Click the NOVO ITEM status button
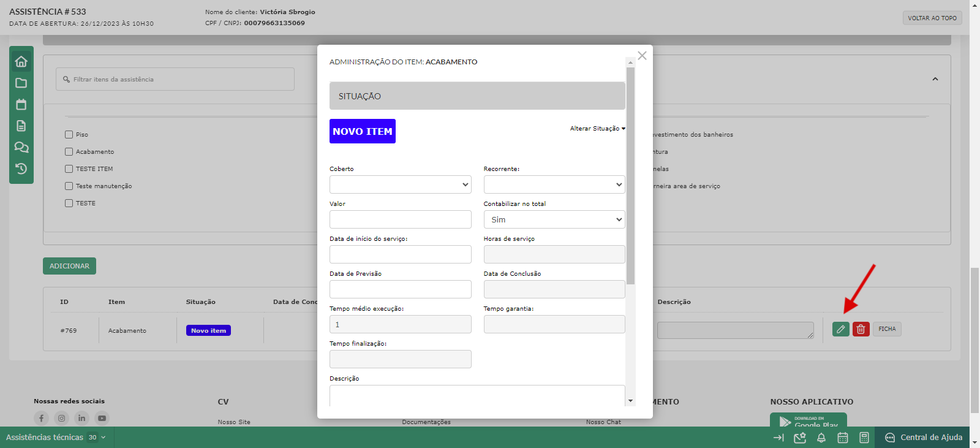 point(363,131)
